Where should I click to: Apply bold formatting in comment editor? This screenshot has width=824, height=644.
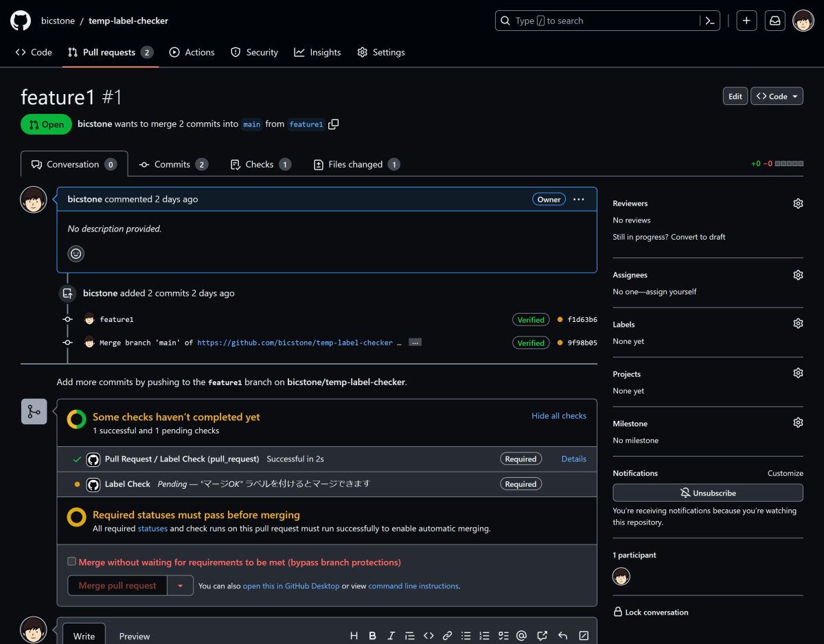(x=373, y=636)
